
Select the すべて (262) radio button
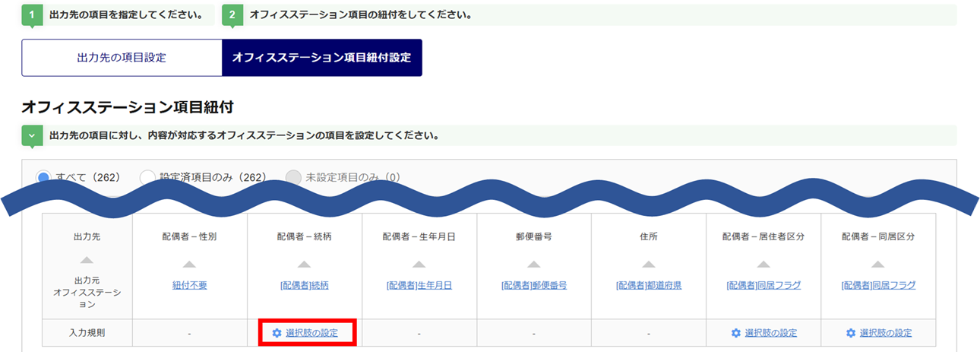[x=44, y=177]
